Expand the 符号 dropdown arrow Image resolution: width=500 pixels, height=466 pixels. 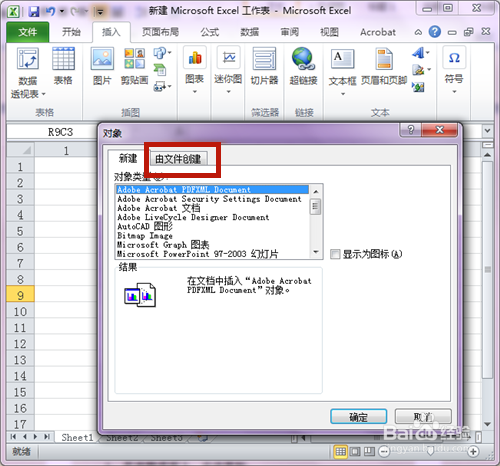[454, 91]
